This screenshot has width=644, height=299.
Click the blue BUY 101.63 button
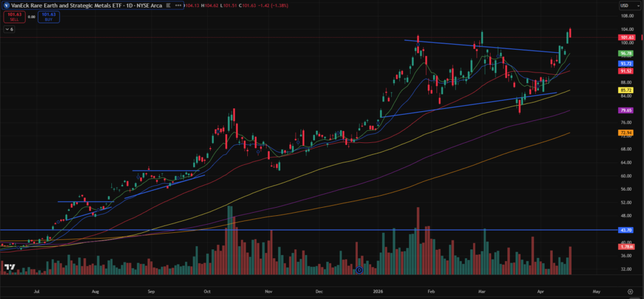(x=48, y=16)
